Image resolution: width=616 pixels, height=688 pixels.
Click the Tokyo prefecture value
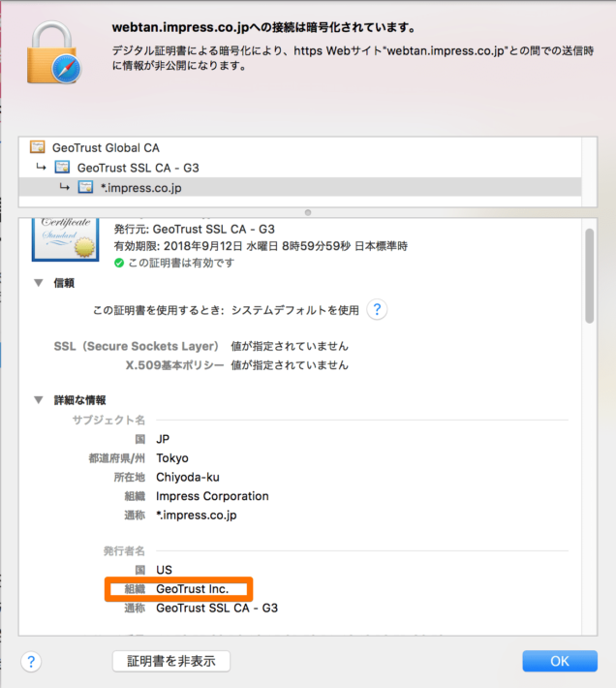click(x=172, y=458)
